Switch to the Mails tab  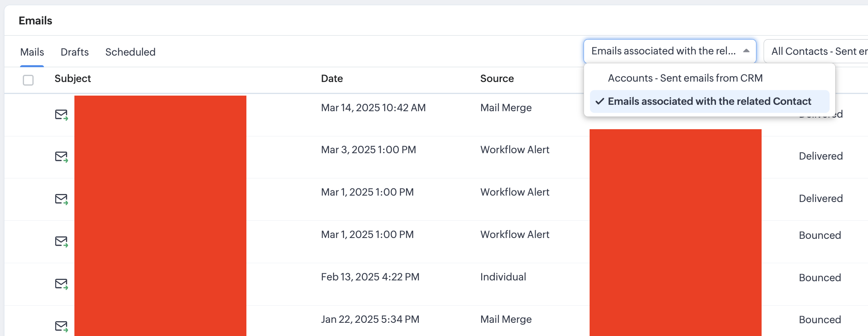32,52
